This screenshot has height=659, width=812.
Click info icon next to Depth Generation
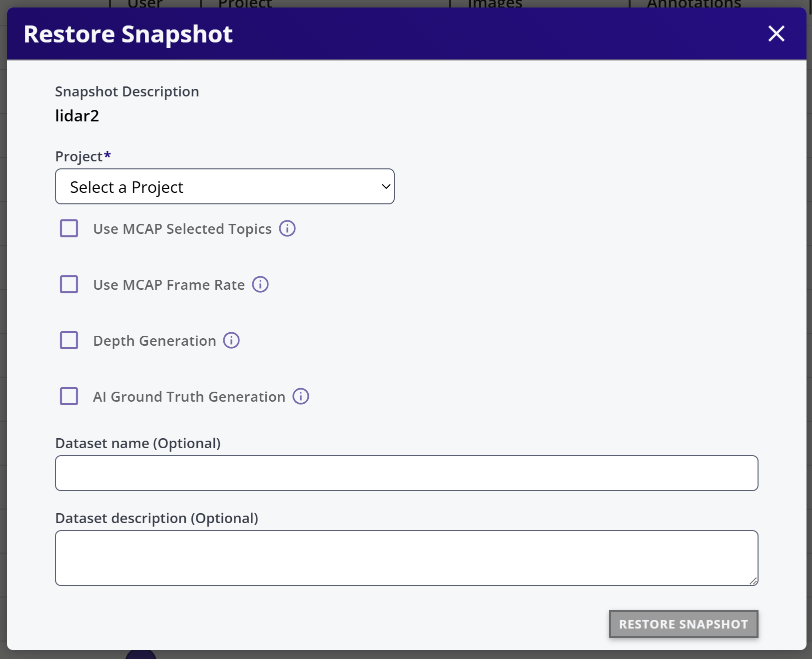(231, 340)
